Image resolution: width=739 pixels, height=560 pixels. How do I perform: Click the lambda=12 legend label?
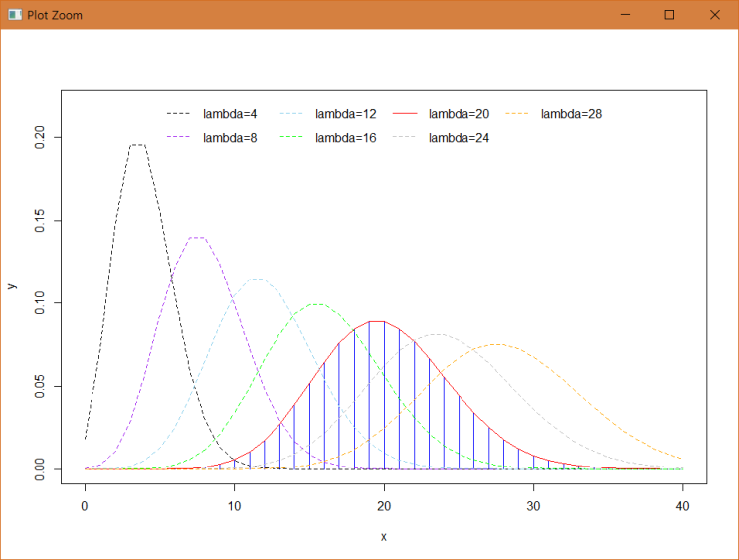(345, 114)
